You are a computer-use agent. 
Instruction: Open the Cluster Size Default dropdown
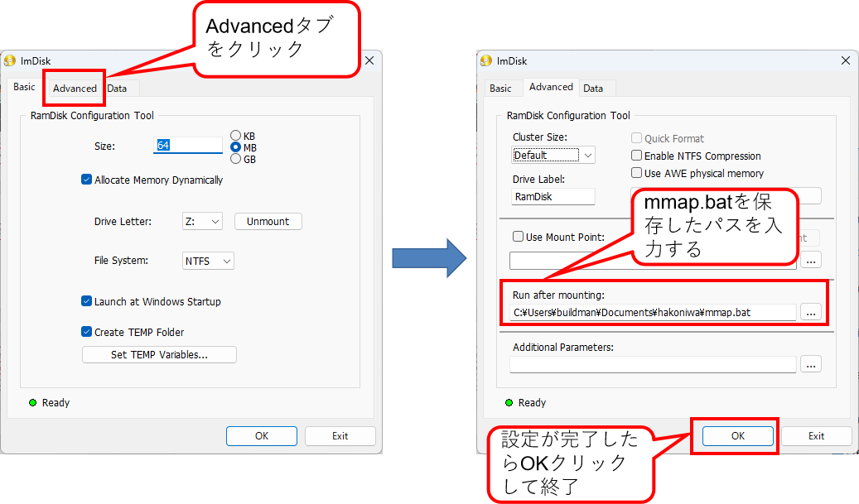tap(553, 156)
